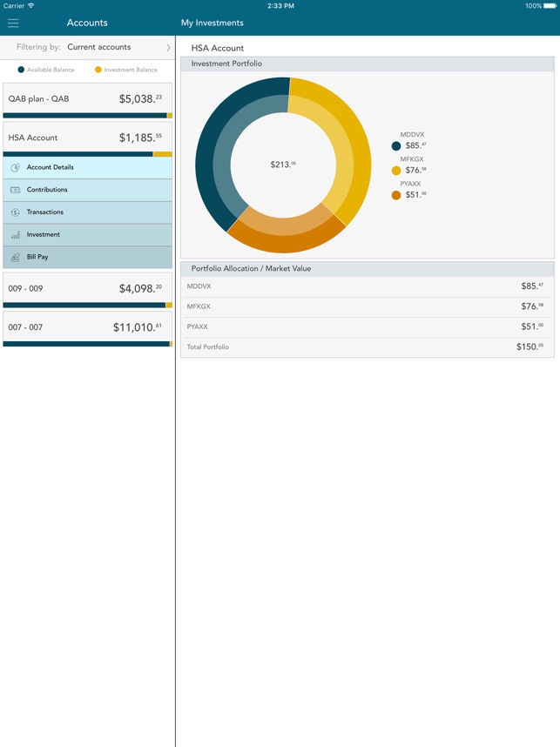This screenshot has width=560, height=747.
Task: Collapse the HSA Account row
Action: (88, 138)
